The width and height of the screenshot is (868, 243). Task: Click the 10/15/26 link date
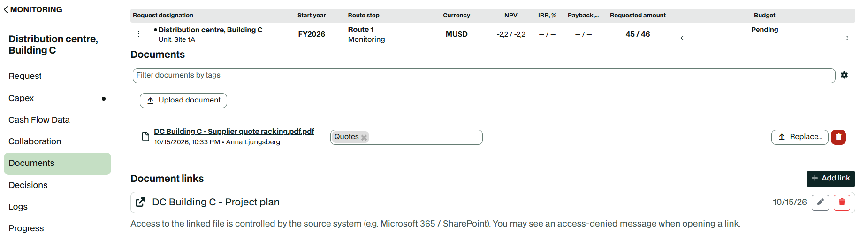790,202
